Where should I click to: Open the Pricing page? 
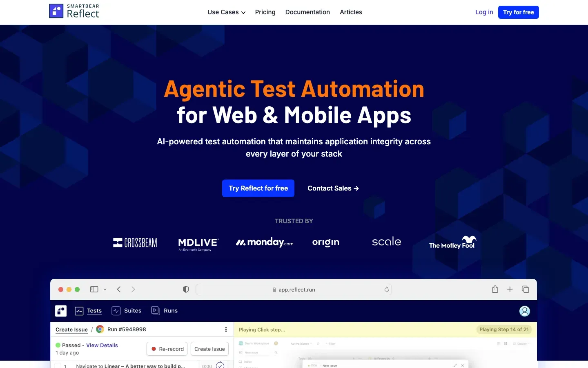pyautogui.click(x=265, y=12)
